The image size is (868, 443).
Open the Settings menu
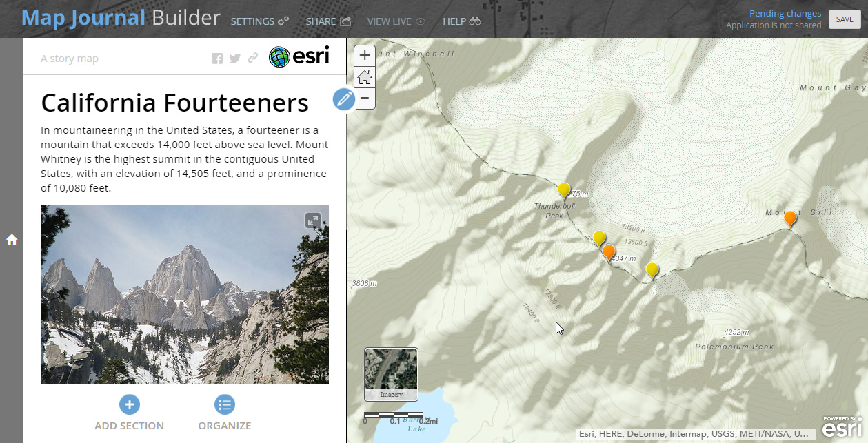point(260,21)
